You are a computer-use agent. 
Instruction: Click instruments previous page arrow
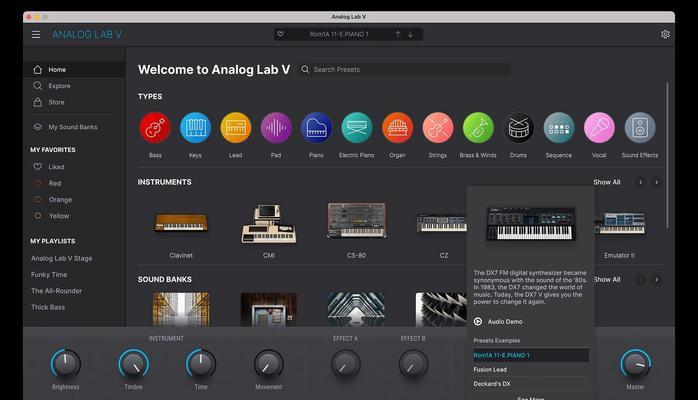tap(641, 182)
